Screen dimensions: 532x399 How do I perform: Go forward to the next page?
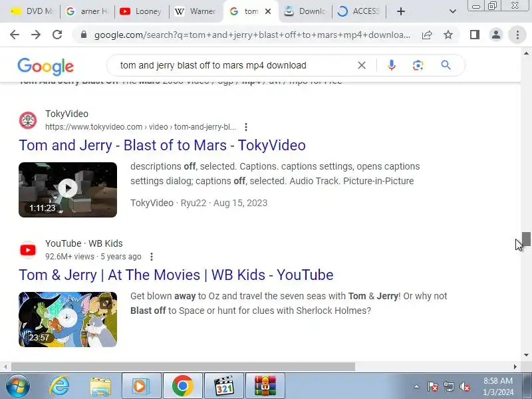(x=36, y=35)
